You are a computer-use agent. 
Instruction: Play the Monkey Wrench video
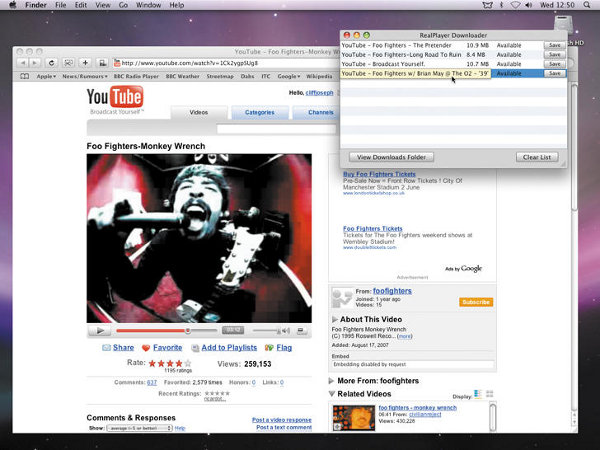100,331
